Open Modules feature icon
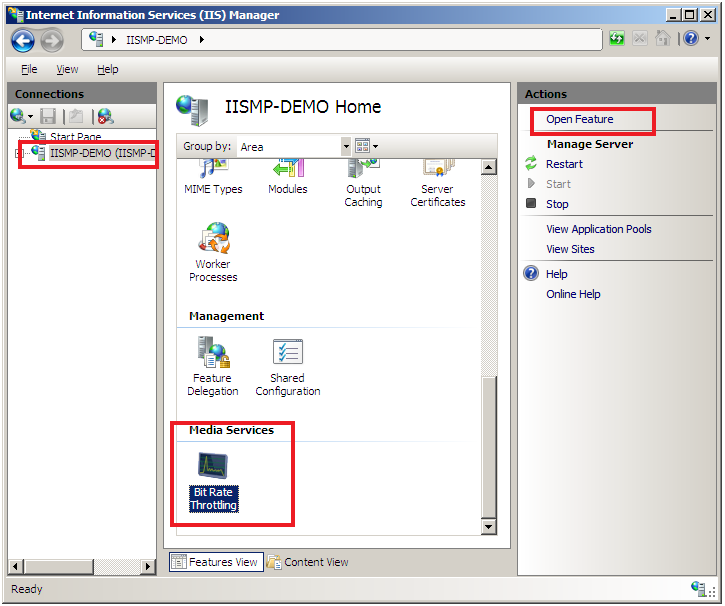 coord(288,177)
